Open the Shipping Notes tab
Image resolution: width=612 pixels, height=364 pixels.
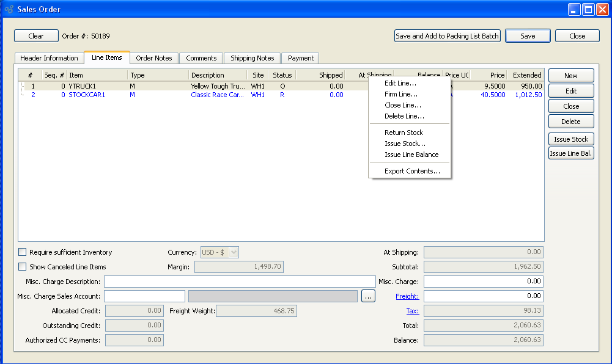click(252, 58)
